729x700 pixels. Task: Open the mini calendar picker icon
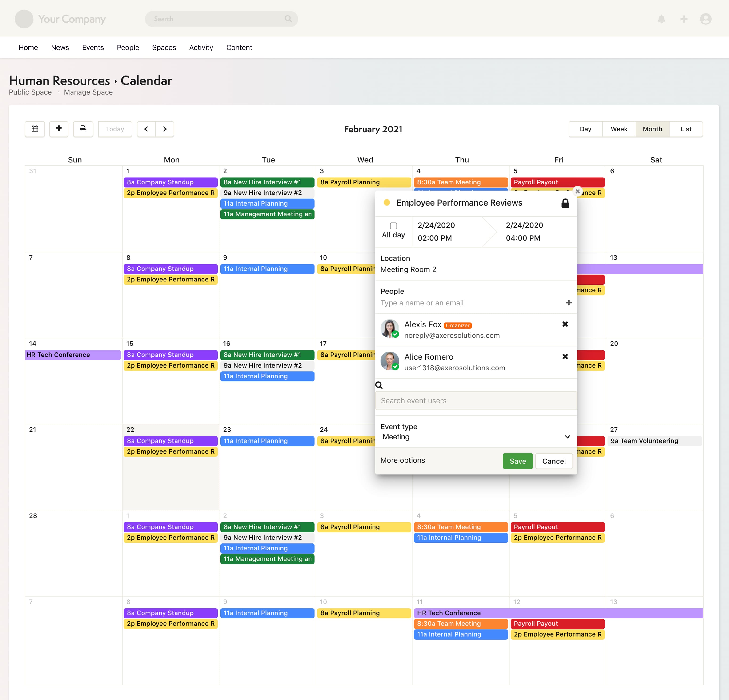[35, 129]
